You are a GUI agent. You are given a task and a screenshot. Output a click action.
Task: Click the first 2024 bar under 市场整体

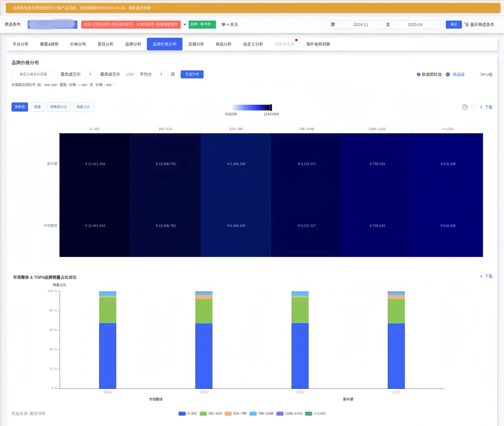tap(107, 340)
